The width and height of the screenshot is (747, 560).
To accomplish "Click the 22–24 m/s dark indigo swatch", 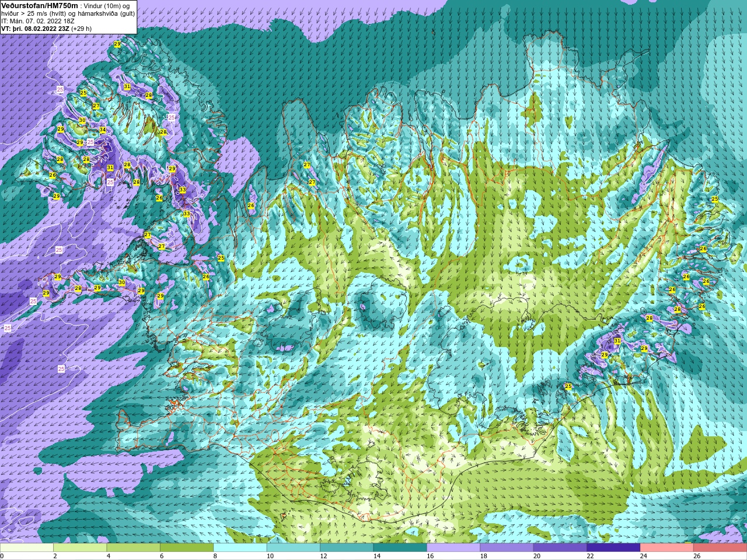I will pos(613,548).
